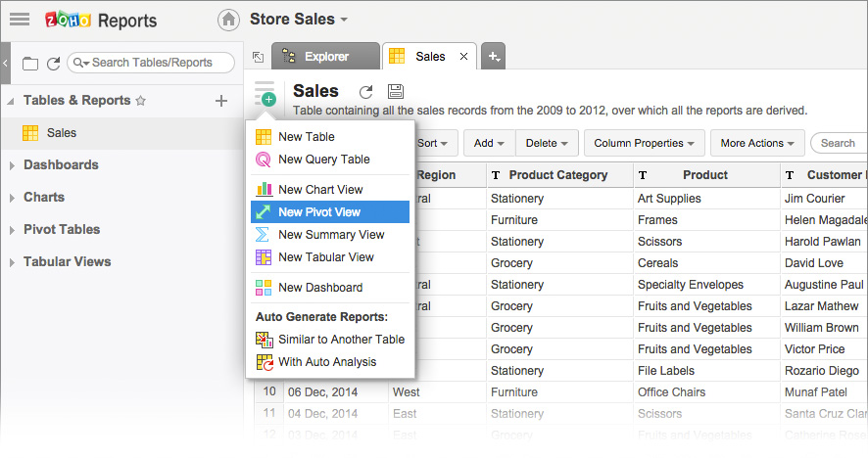Refresh the sidebar explorer list
Screen dimensions: 868x458
tap(52, 64)
